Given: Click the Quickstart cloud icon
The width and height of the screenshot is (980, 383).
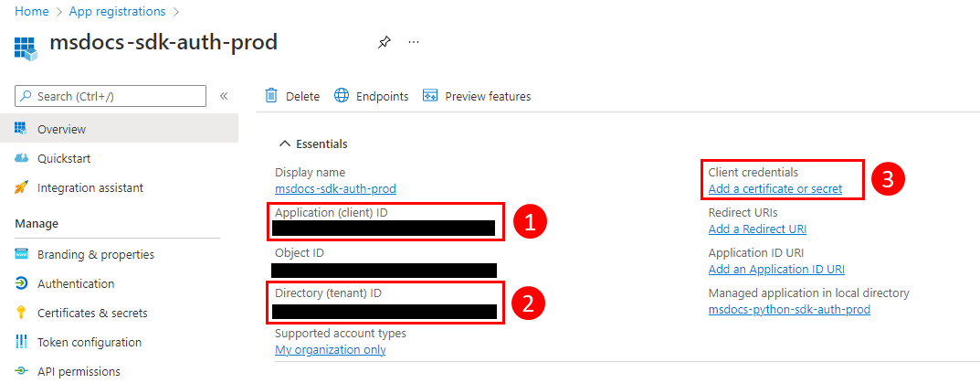Looking at the screenshot, I should click(x=21, y=158).
